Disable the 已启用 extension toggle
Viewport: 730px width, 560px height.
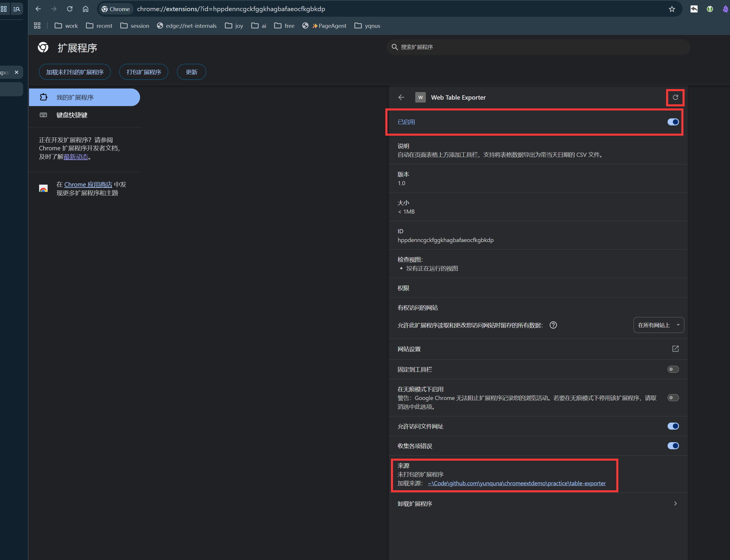[x=673, y=122]
